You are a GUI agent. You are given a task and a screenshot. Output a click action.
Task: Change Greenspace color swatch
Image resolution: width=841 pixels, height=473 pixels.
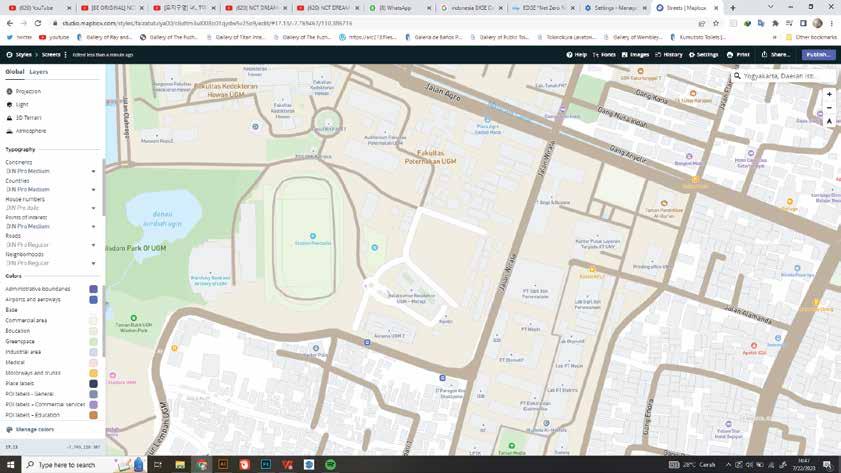tap(93, 342)
